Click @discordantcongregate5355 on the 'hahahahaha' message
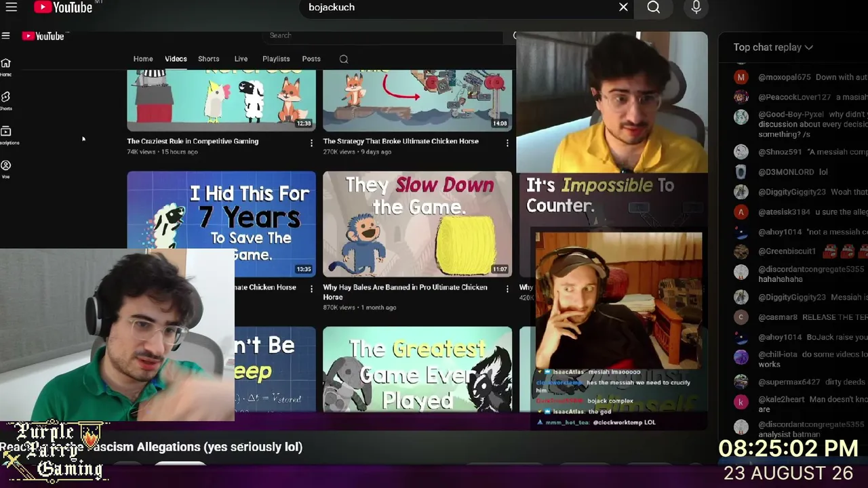 (x=811, y=270)
